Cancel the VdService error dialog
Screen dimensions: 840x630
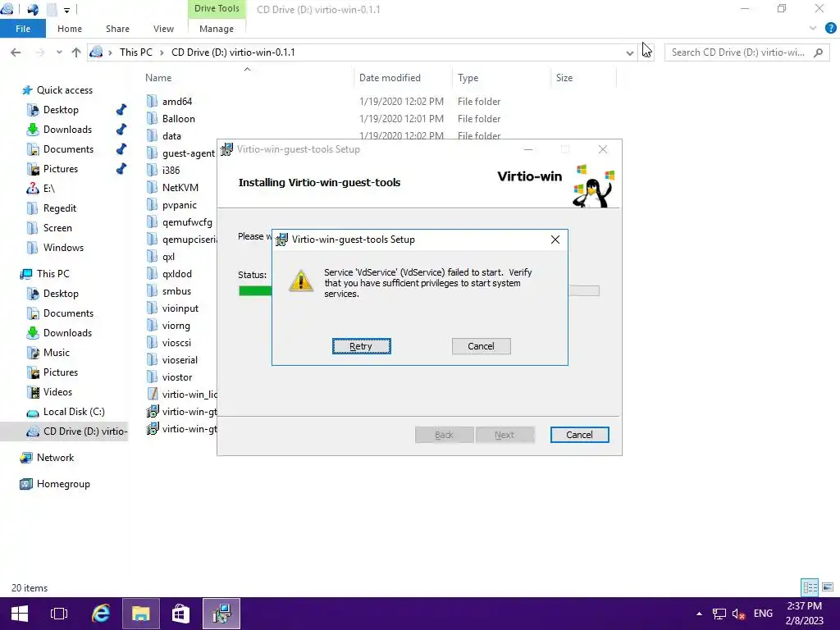pyautogui.click(x=481, y=346)
